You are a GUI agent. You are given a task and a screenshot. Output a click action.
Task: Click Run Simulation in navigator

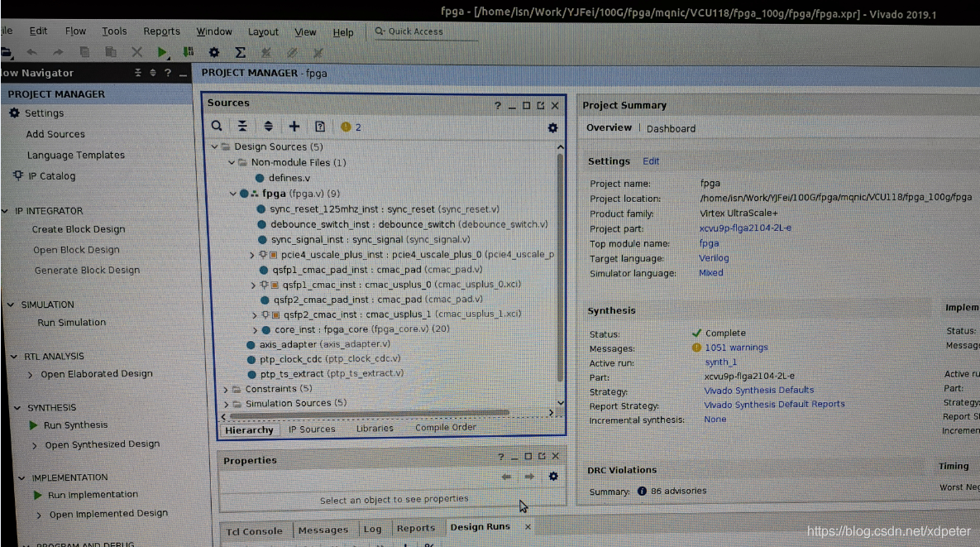pyautogui.click(x=71, y=322)
